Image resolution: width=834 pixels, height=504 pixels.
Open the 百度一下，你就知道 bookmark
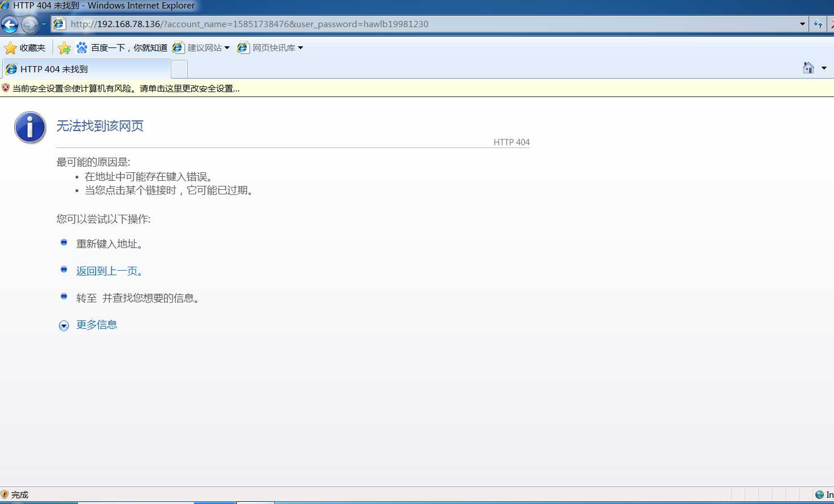122,47
